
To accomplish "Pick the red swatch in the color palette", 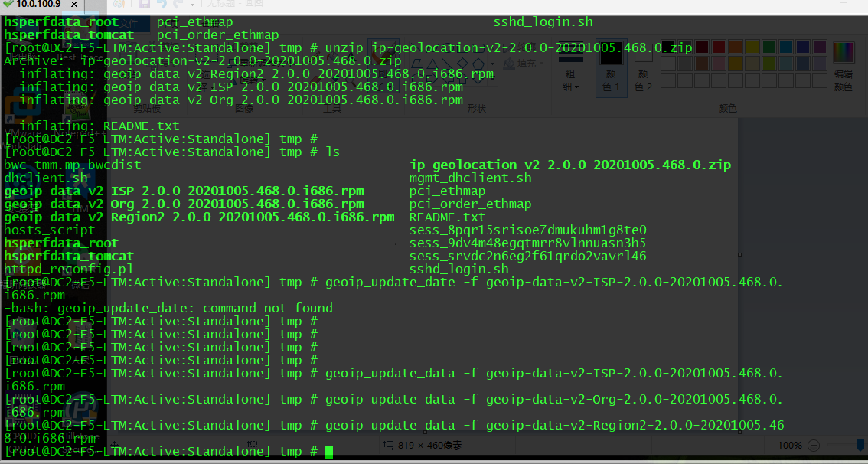I will [718, 47].
